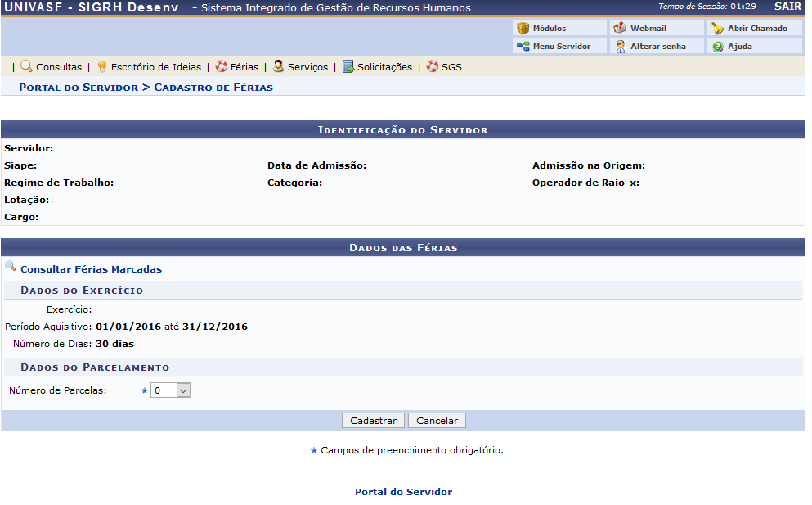Follow the Consultar Férias Marcadas link
Screen dimensions: 812x505
point(91,269)
